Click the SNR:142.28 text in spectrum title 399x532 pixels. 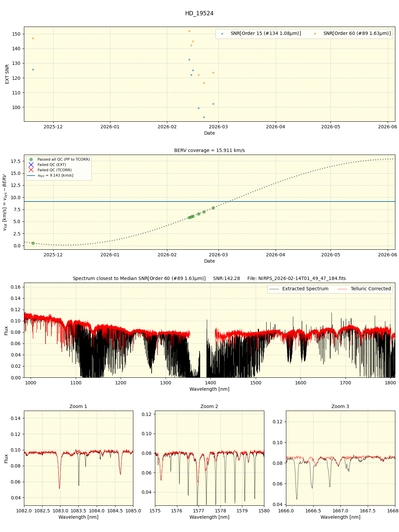pyautogui.click(x=226, y=279)
